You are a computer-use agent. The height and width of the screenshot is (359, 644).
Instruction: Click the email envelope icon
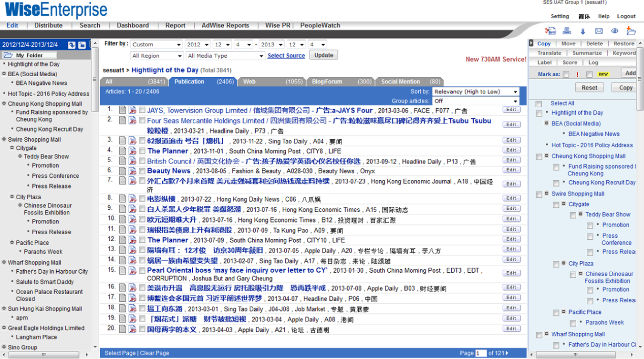[599, 31]
